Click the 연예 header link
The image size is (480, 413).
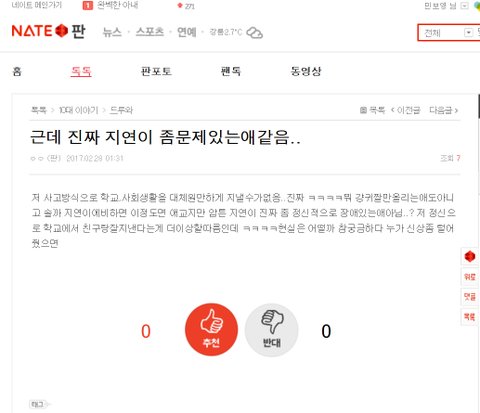[x=186, y=32]
